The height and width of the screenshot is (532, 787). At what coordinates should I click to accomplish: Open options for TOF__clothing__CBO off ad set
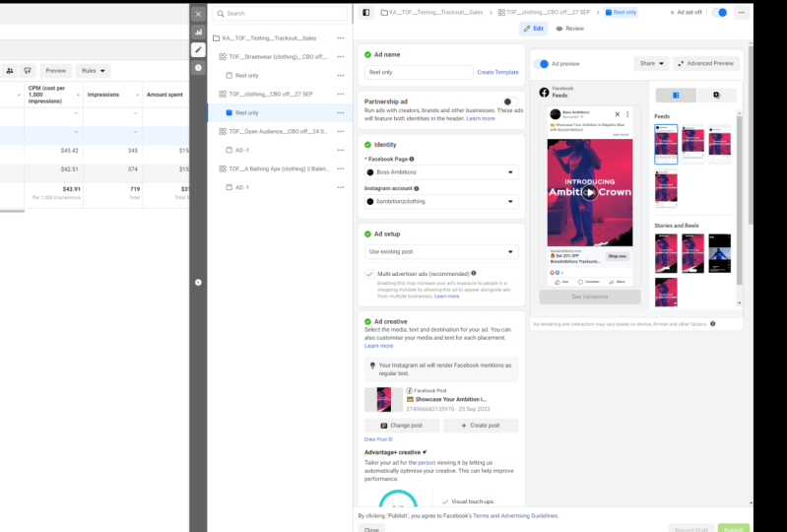[341, 94]
